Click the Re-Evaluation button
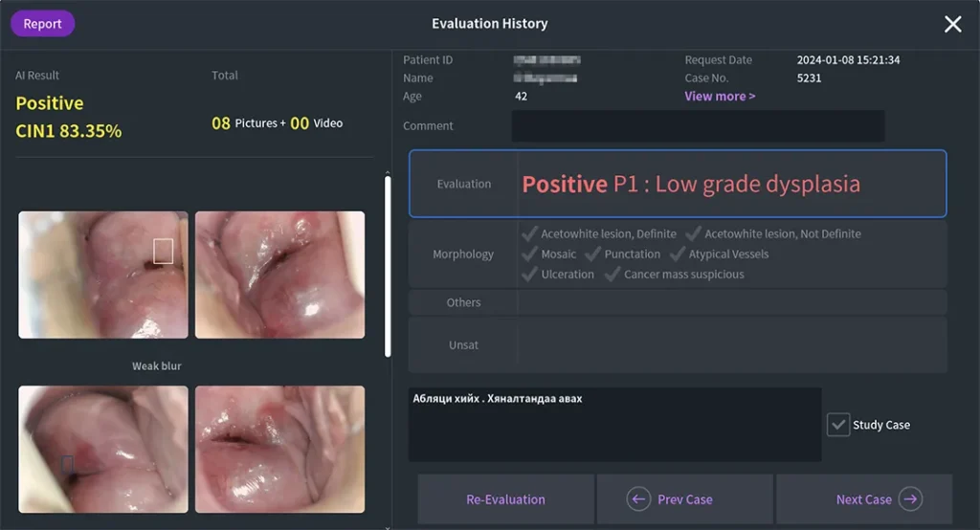The width and height of the screenshot is (980, 530). [505, 499]
